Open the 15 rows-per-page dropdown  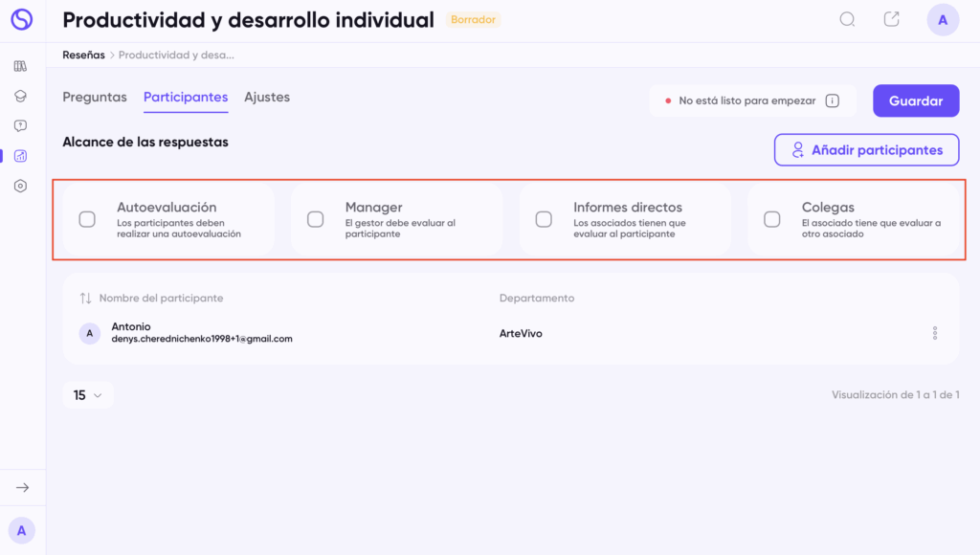pos(88,395)
